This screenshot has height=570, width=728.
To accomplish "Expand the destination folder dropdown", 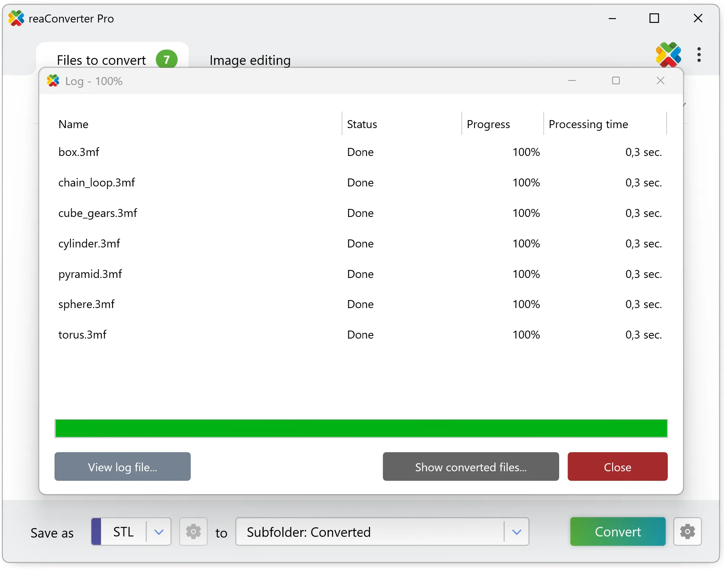I will [517, 531].
